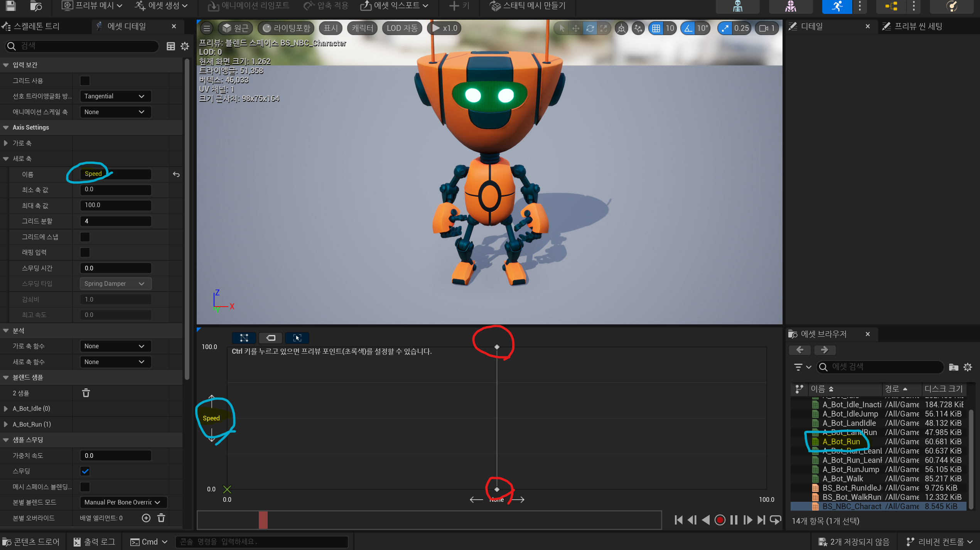
Task: Expand the 가로 축 section
Action: pyautogui.click(x=6, y=143)
